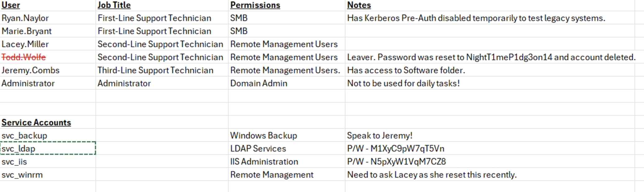
Task: Select the Leaver password reset note
Action: coord(491,57)
